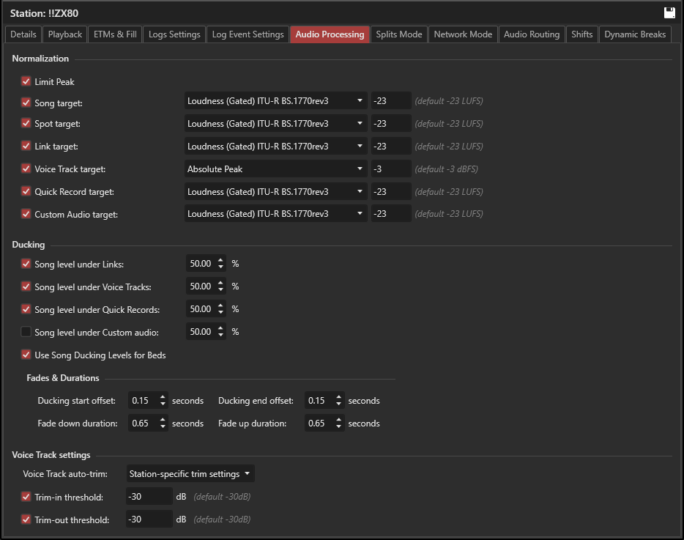The image size is (684, 540).
Task: Click the Fade up duration field
Action: pyautogui.click(x=320, y=423)
